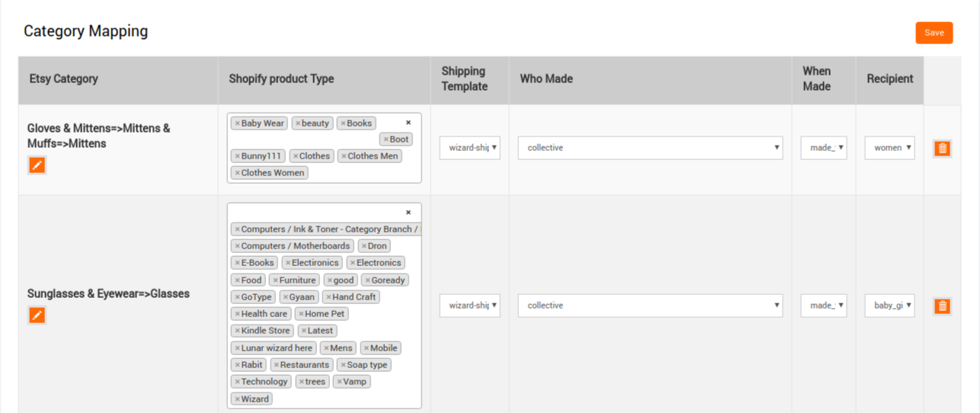
Task: Select the Sunglasses & Eyewear=>Glasses category text
Action: (108, 293)
